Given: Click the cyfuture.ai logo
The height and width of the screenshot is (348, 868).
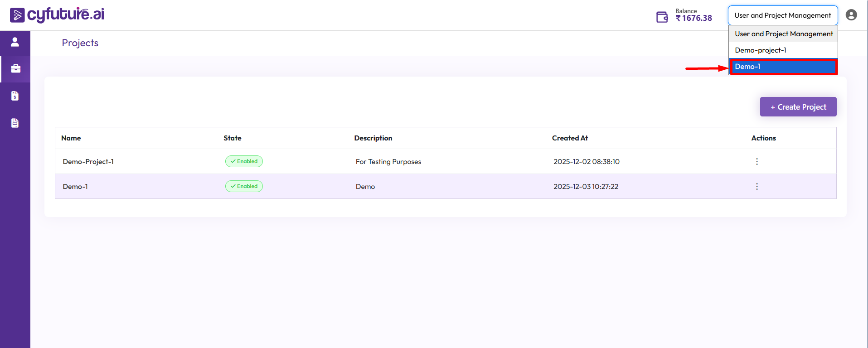Looking at the screenshot, I should point(57,14).
